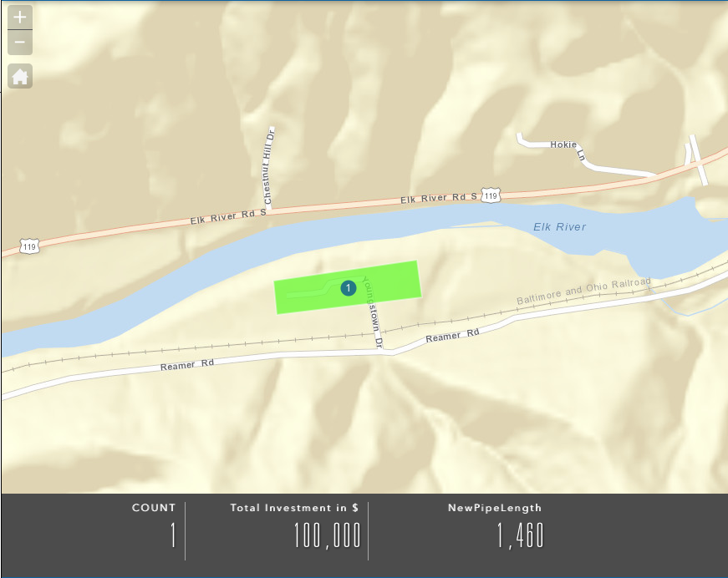Click the western Reamer Rd label
Screen dimensions: 728x578
(x=187, y=365)
